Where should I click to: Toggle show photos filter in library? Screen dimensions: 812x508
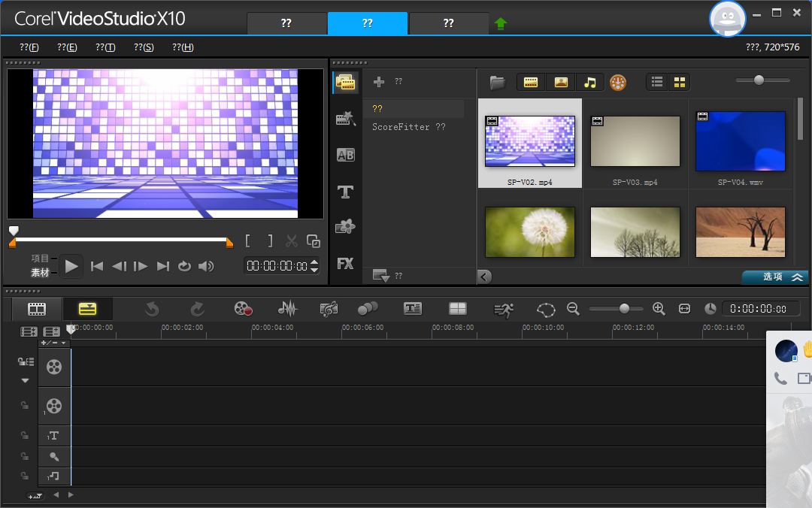pos(561,83)
